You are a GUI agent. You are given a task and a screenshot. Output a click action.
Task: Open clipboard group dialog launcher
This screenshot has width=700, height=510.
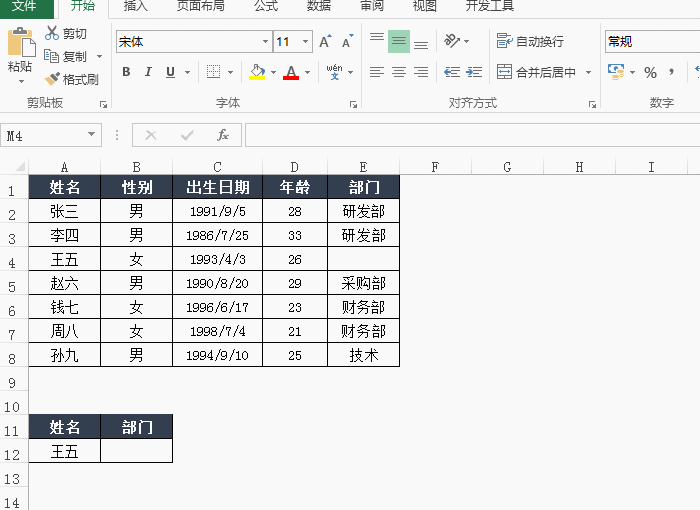pos(103,105)
